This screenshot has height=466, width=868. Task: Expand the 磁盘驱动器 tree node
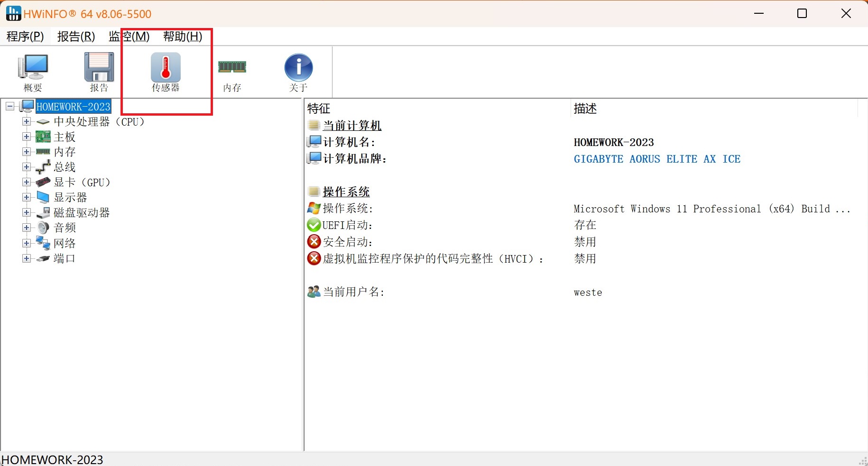click(27, 212)
